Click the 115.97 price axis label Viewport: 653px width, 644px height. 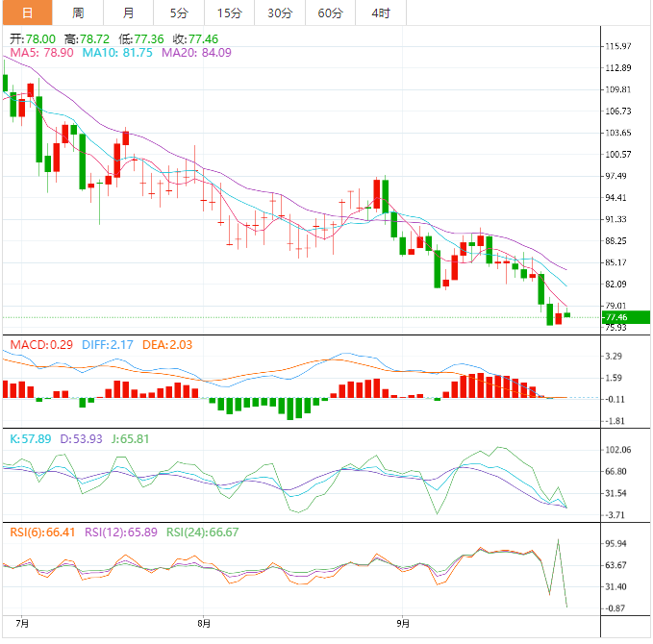click(x=618, y=46)
